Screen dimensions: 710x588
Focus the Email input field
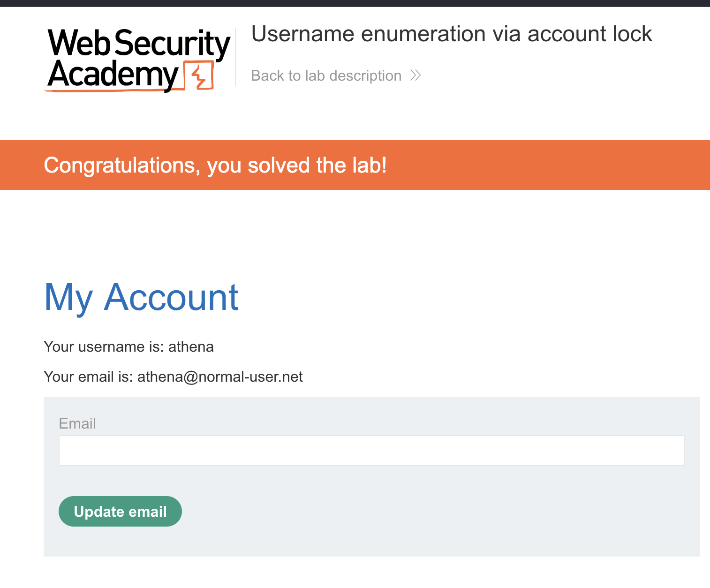tap(371, 451)
